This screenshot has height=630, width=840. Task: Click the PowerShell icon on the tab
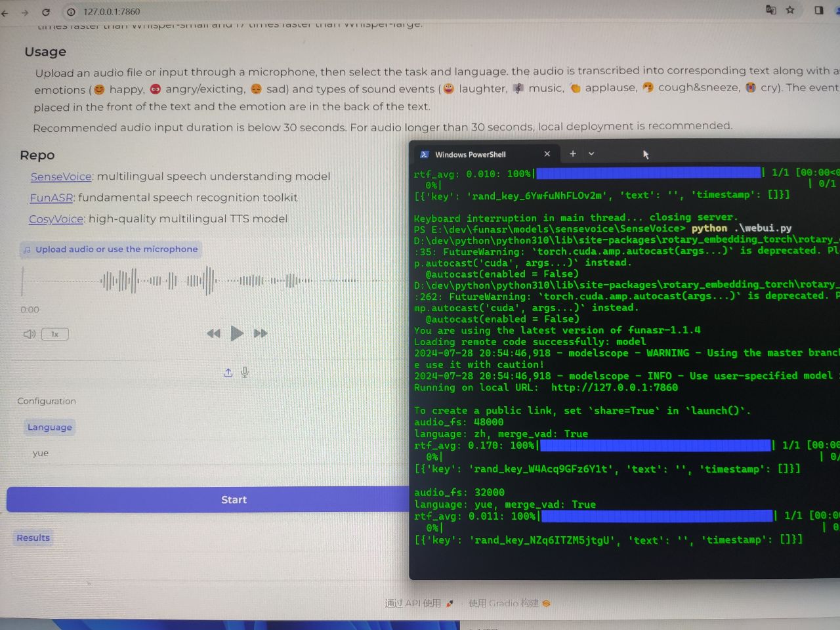pyautogui.click(x=424, y=154)
